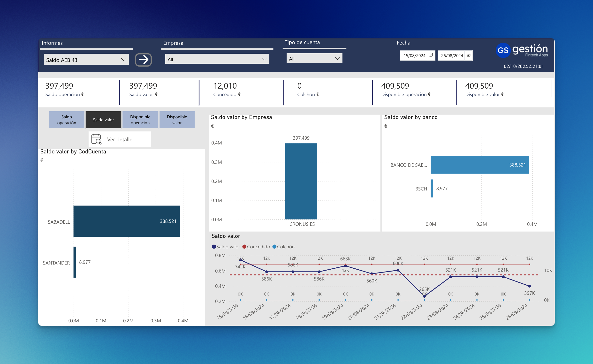Click the 26/08/2024 Saldo valor data point 397K
This screenshot has width=593, height=364.
(x=529, y=286)
